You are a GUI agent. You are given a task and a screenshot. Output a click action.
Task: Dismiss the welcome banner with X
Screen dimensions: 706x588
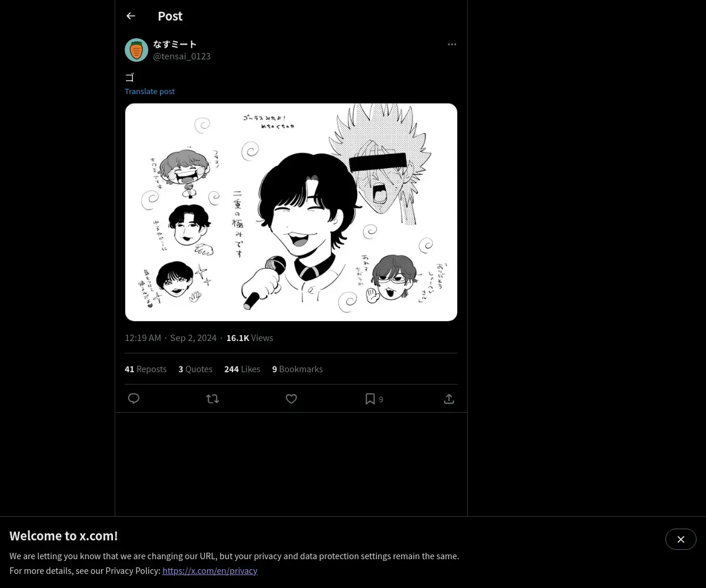pyautogui.click(x=681, y=539)
